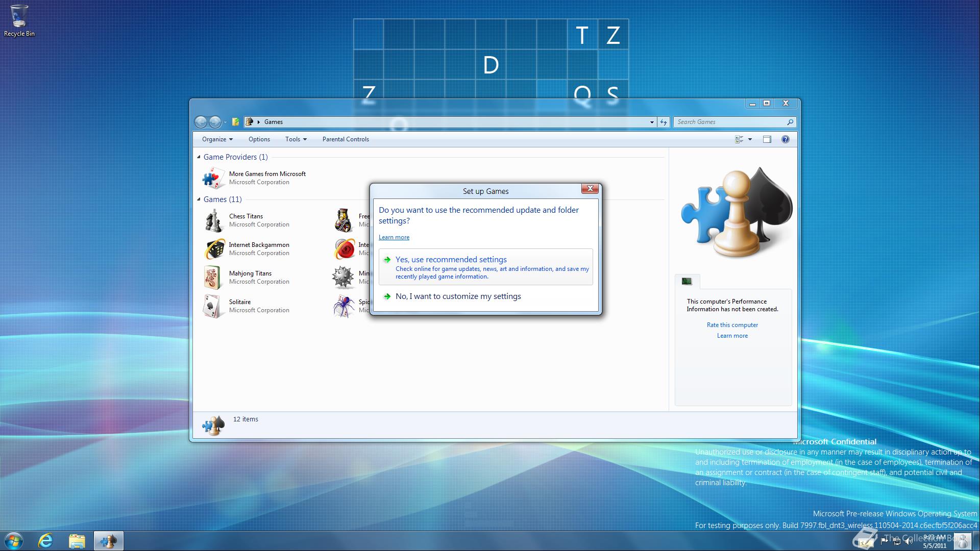Maximize the Games window
Viewport: 980px width, 551px height.
[767, 103]
